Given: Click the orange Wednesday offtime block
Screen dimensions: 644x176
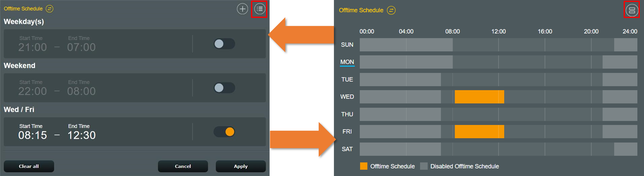Looking at the screenshot, I should 479,97.
